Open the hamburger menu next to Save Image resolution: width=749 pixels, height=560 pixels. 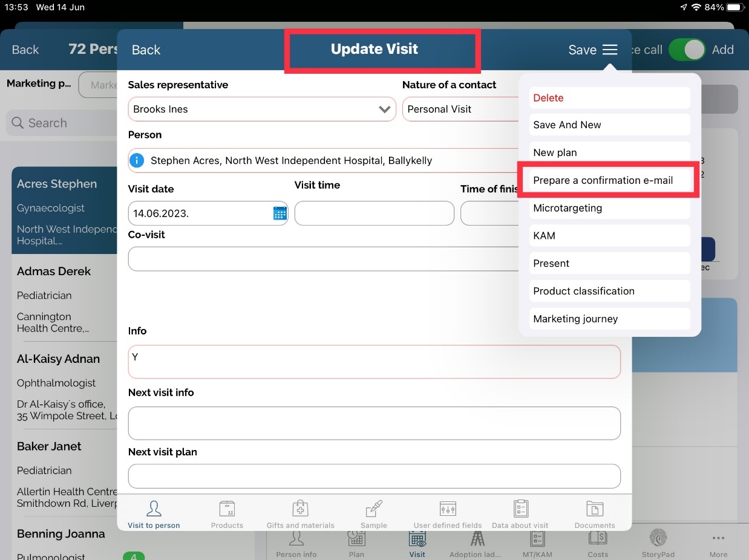coord(610,50)
